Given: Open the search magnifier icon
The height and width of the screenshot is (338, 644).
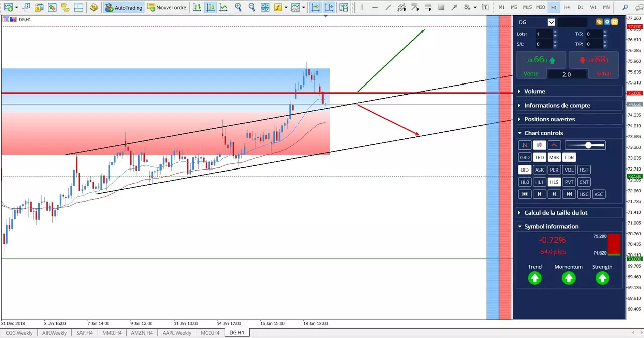Looking at the screenshot, I should pyautogui.click(x=624, y=7).
